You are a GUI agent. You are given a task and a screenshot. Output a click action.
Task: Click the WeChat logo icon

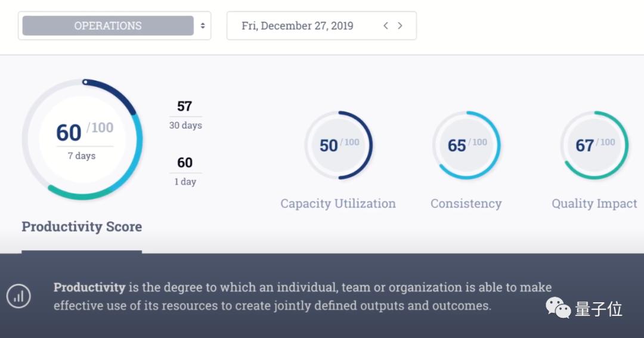tap(559, 308)
